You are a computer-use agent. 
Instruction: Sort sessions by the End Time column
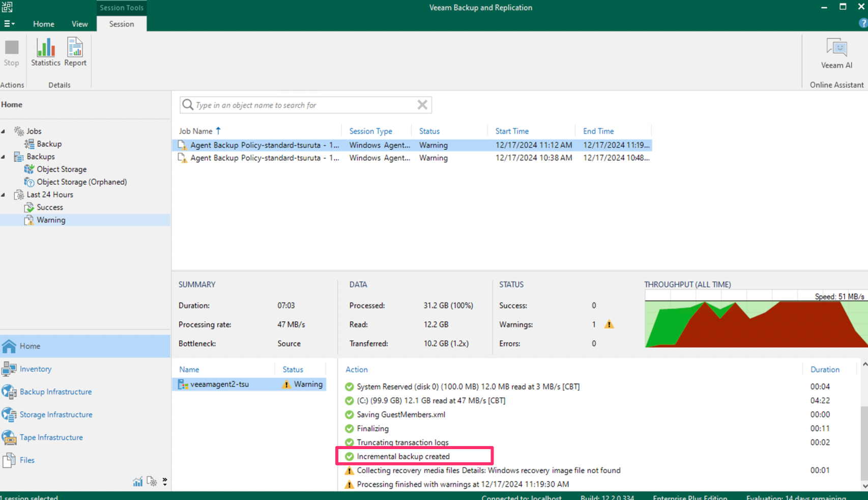[x=598, y=131]
